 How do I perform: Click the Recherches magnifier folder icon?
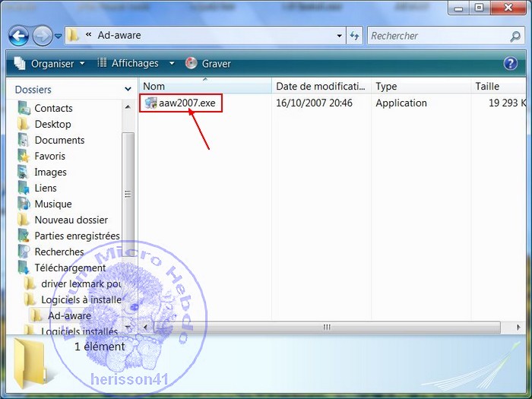24,252
